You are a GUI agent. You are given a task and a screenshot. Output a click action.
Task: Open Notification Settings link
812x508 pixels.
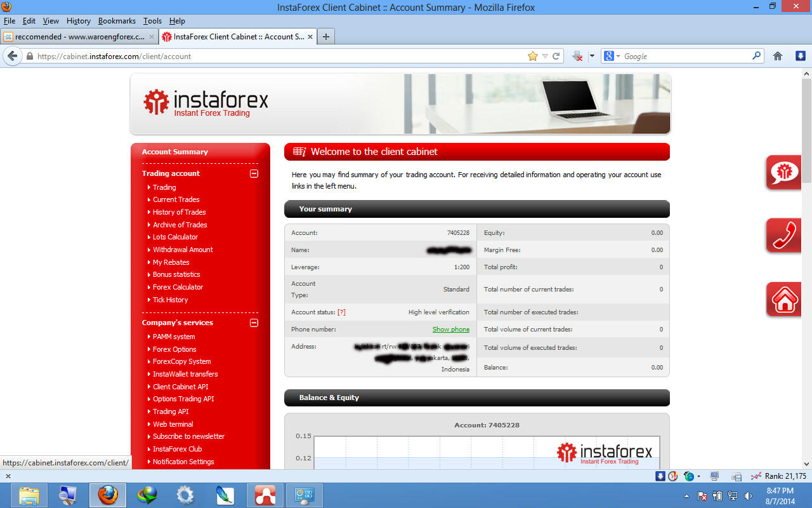coord(183,462)
